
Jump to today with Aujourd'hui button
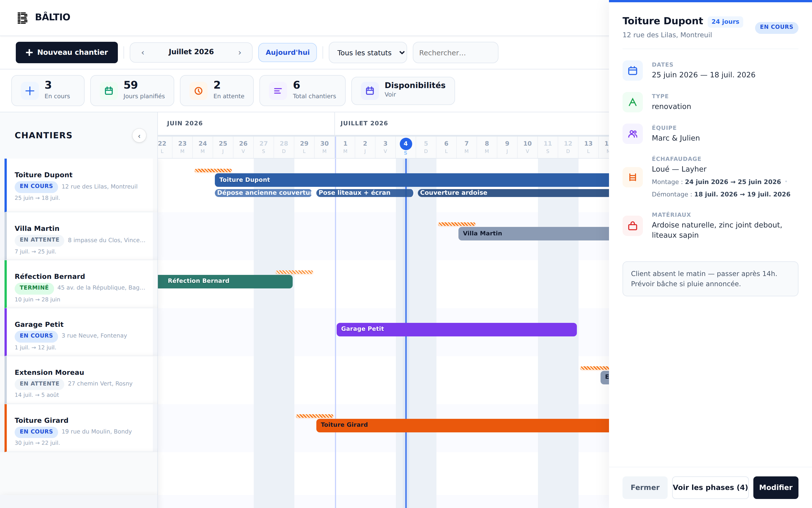click(288, 52)
